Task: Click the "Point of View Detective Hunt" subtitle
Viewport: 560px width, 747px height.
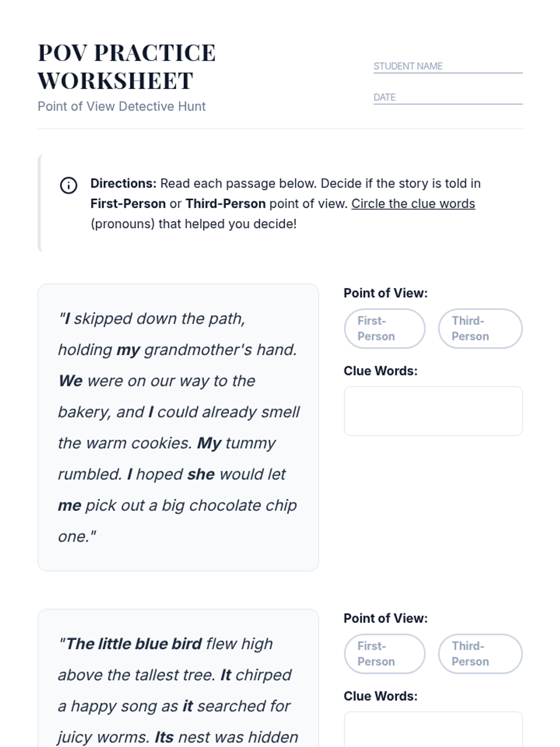Action: pos(121,106)
